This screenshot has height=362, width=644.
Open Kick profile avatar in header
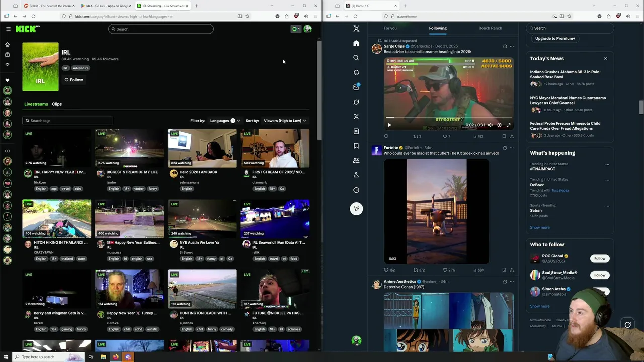307,29
